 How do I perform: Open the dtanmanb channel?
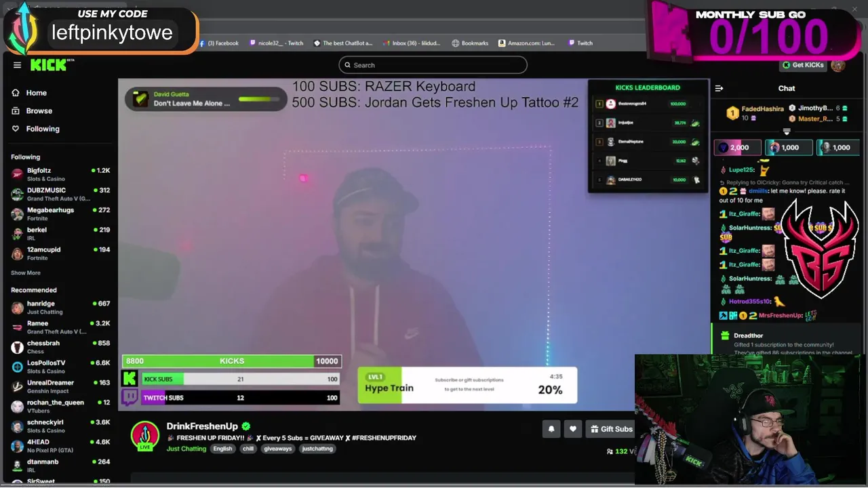60,466
